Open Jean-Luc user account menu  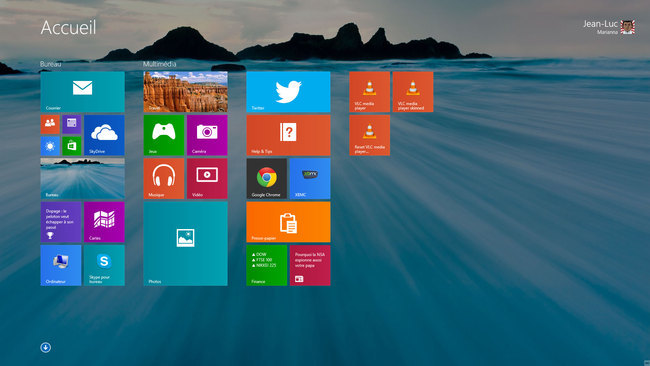pyautogui.click(x=609, y=27)
